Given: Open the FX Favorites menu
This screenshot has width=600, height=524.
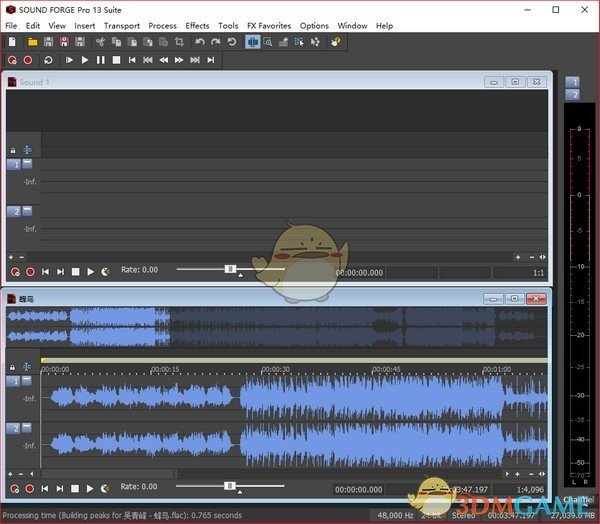Looking at the screenshot, I should [269, 26].
